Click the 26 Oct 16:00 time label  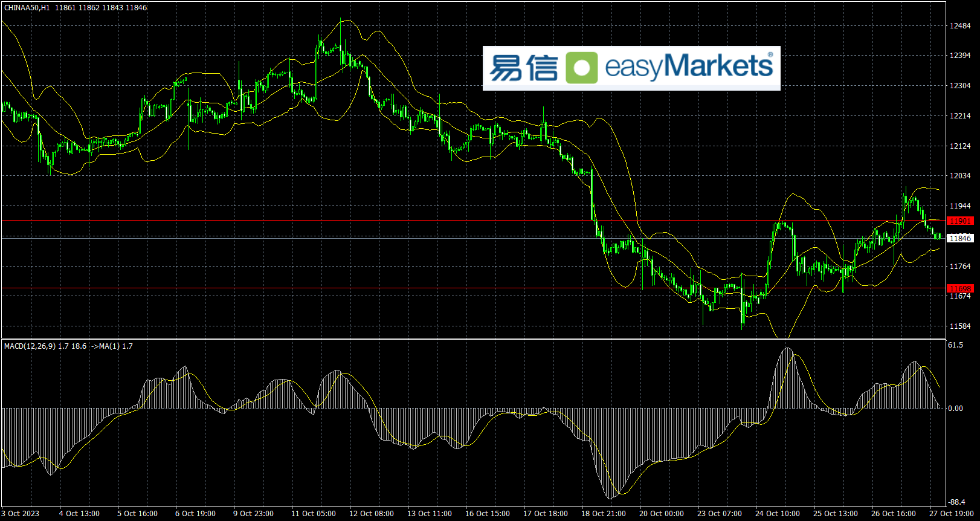[894, 514]
